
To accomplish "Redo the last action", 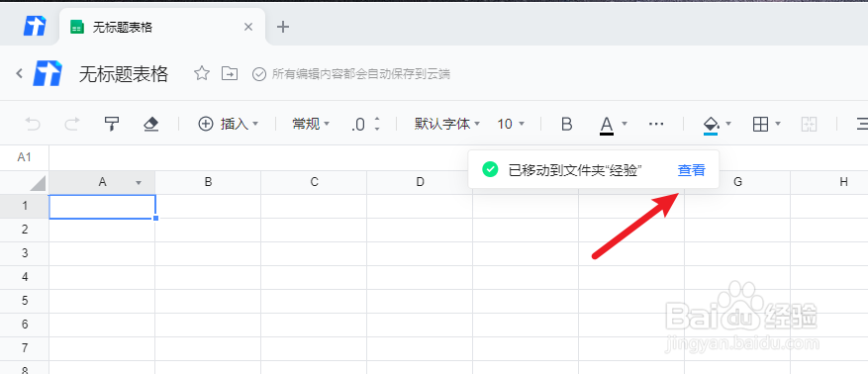I will [72, 124].
